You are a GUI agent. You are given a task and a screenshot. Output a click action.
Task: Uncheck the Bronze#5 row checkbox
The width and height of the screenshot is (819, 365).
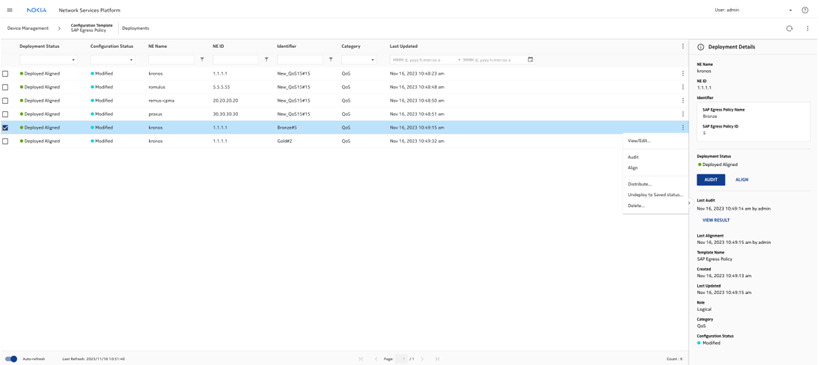[5, 128]
